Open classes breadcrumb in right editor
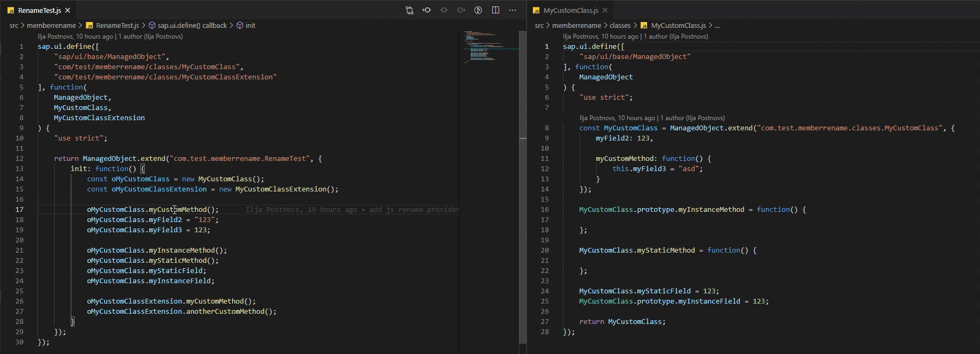980x354 pixels. pyautogui.click(x=620, y=25)
